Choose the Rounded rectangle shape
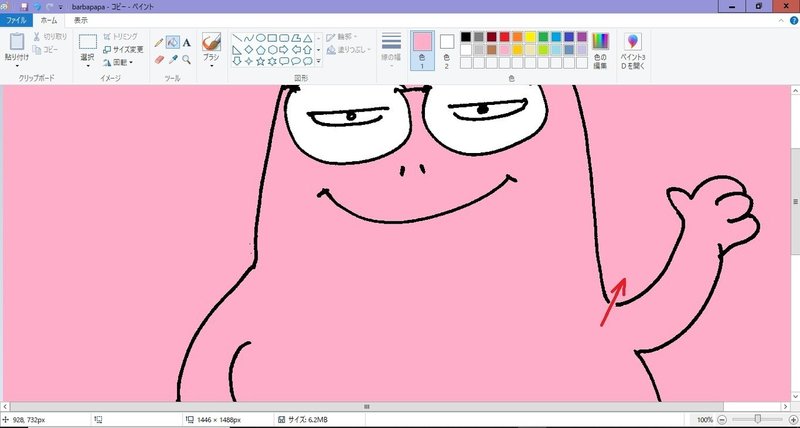Screen dimensions: 800x428 284,38
